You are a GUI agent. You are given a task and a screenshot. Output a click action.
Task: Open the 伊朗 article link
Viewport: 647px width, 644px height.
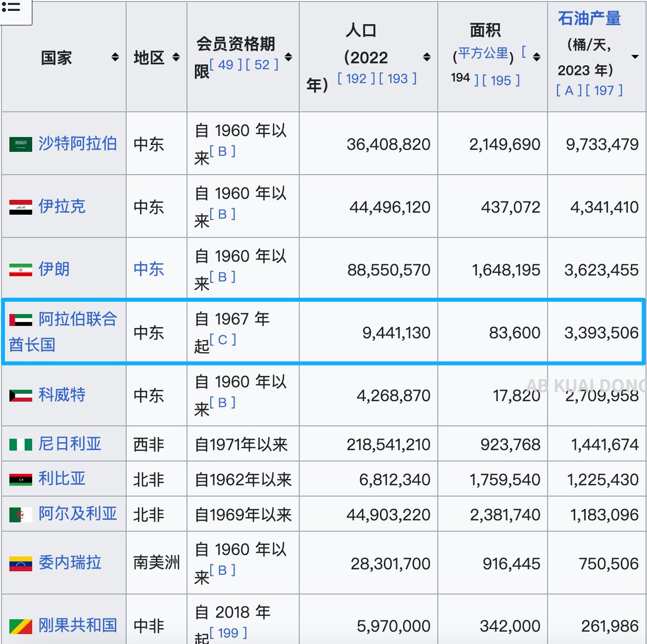pyautogui.click(x=54, y=269)
